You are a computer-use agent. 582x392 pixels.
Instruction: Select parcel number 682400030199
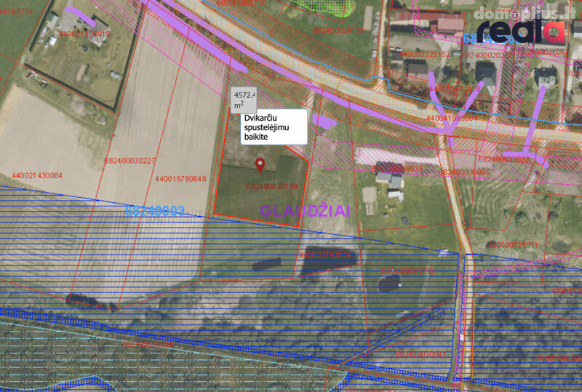(x=271, y=186)
